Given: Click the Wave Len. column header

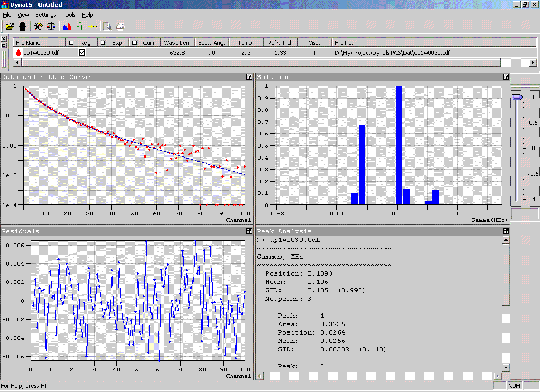Looking at the screenshot, I should [x=177, y=43].
